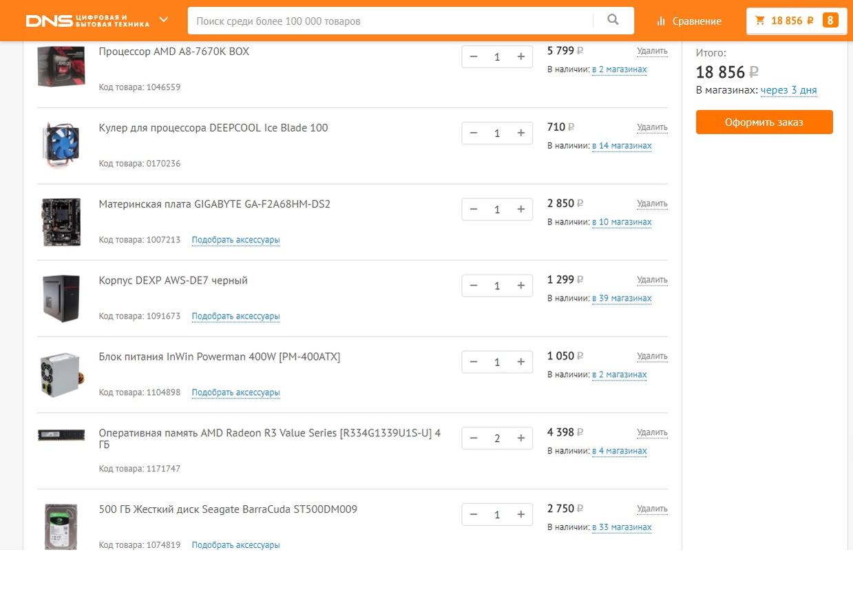Image resolution: width=853 pixels, height=616 pixels.
Task: Decrease quantity of Корпус DEXP AWS-DE7
Action: [474, 286]
